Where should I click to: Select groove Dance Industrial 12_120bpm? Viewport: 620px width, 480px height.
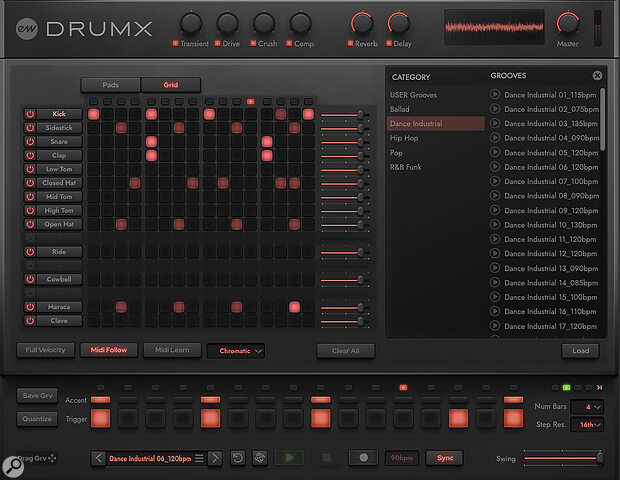coord(550,253)
